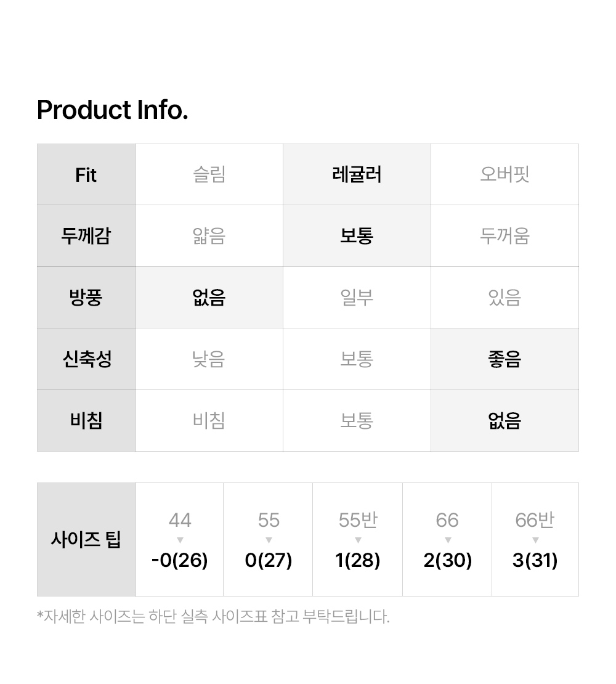
Task: Choose 보통 in the 비침 row
Action: coord(357,421)
